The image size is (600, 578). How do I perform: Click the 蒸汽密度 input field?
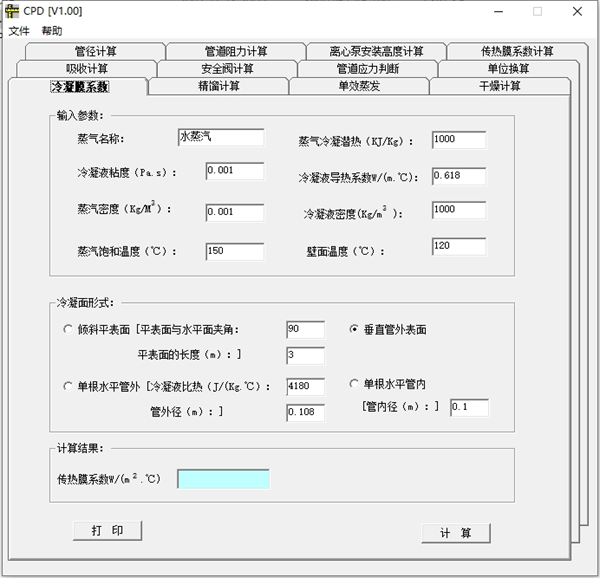point(235,212)
